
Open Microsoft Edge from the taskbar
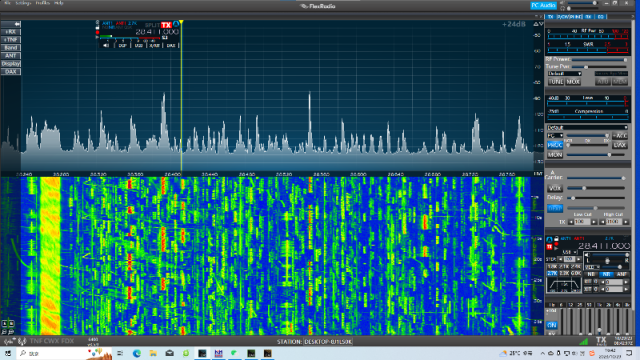pos(137,353)
